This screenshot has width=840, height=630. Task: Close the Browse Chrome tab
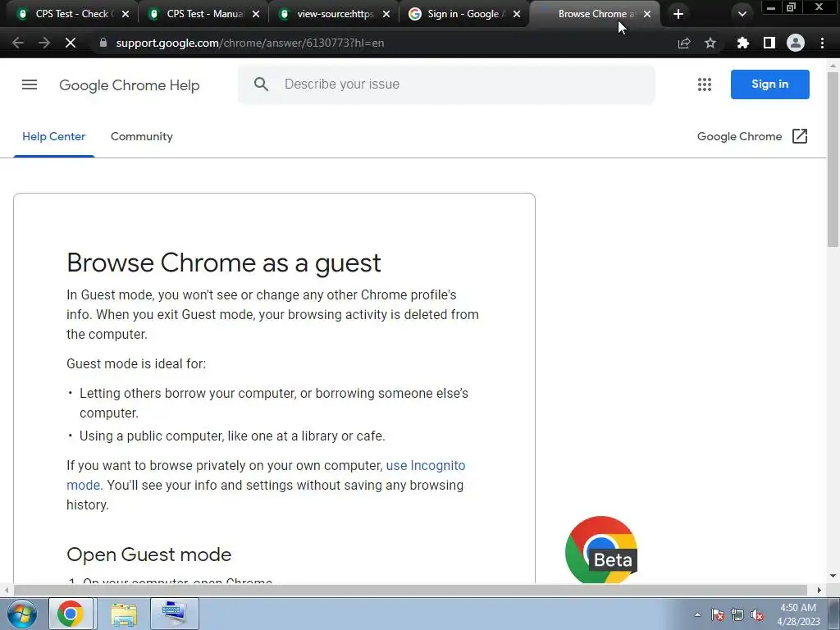coord(647,14)
